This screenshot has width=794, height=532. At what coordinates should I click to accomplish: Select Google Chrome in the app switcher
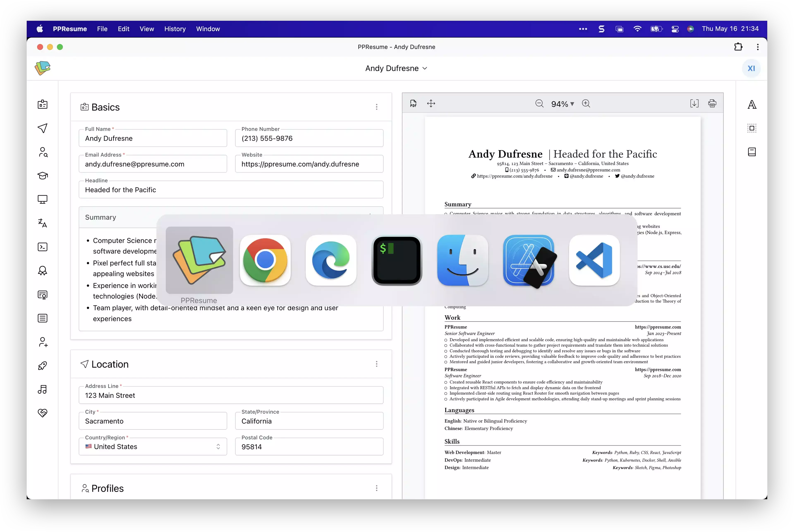[x=265, y=260]
